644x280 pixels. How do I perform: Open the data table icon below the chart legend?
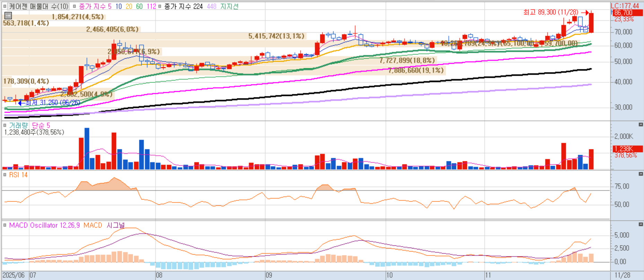pos(8,15)
